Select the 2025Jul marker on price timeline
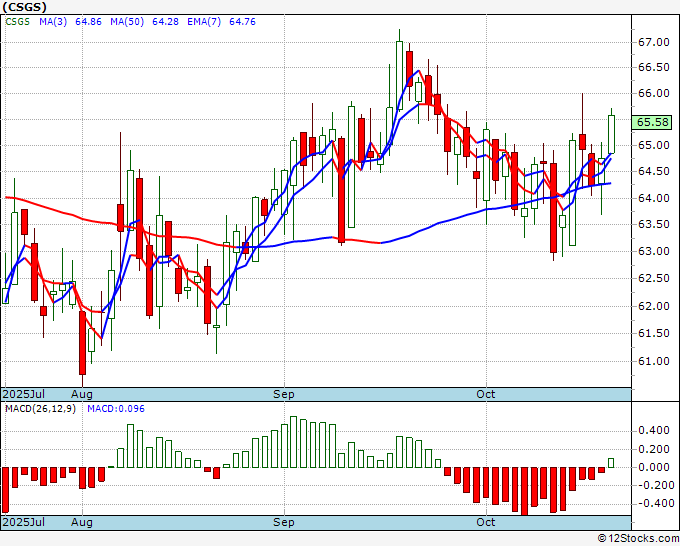Screen dimensions: 680x546 (24, 395)
